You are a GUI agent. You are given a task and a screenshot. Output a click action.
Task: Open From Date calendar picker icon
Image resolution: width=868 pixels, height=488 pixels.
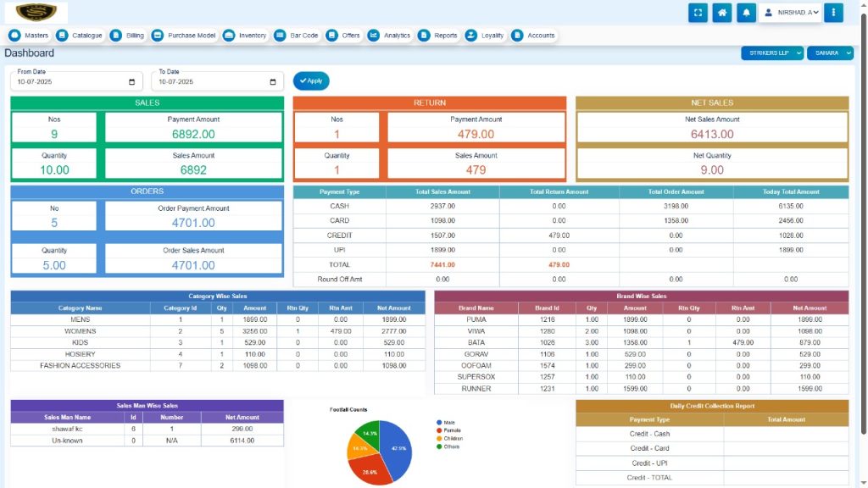[x=131, y=82]
